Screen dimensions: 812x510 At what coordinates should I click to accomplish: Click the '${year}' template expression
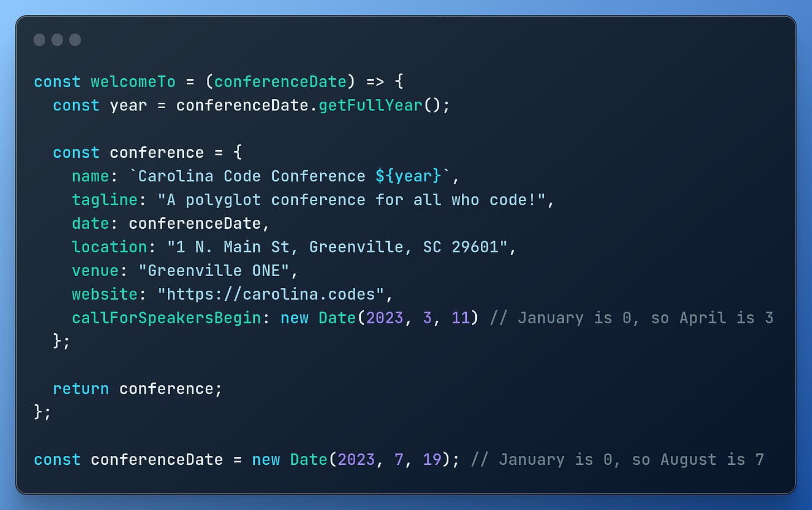coord(408,176)
